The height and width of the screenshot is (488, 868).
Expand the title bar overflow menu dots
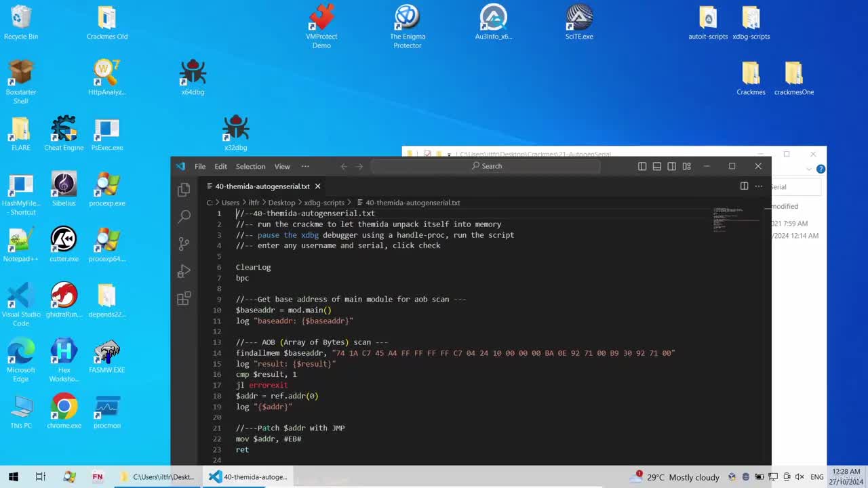[x=305, y=166]
